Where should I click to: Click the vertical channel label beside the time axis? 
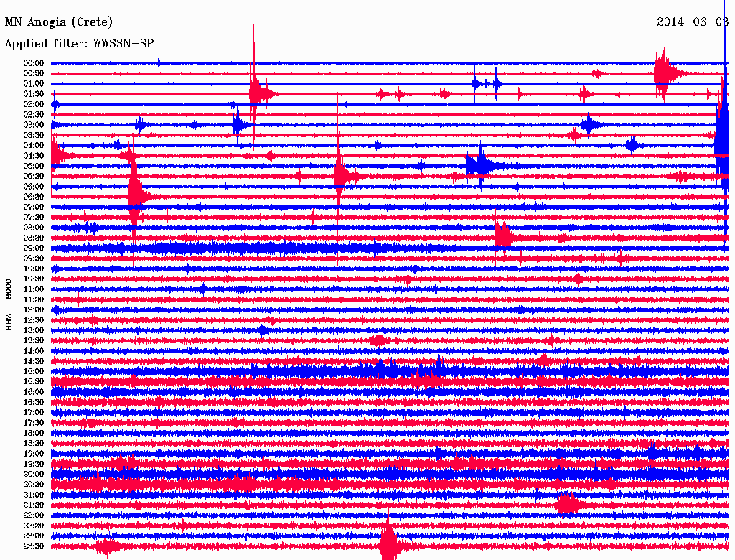[9, 305]
